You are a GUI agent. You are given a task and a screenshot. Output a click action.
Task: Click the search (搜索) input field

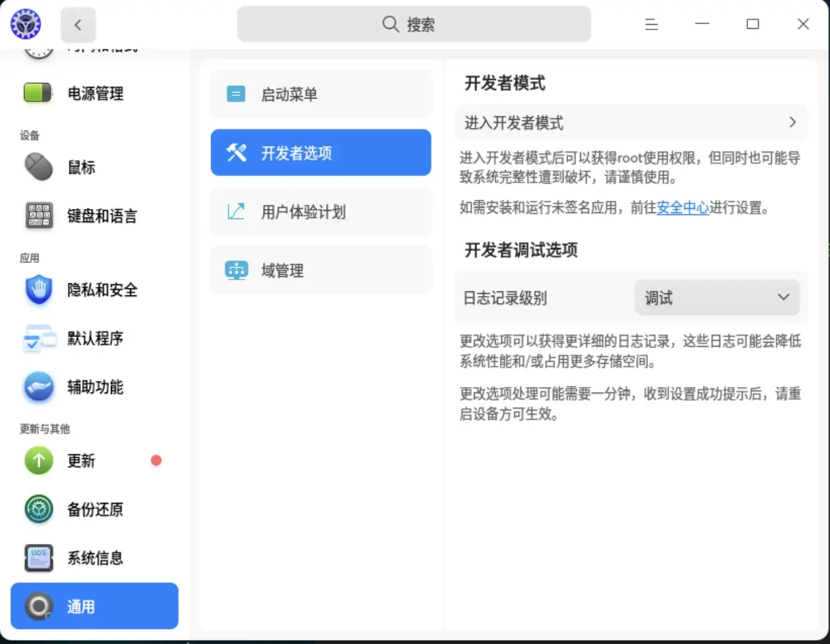[x=414, y=25]
